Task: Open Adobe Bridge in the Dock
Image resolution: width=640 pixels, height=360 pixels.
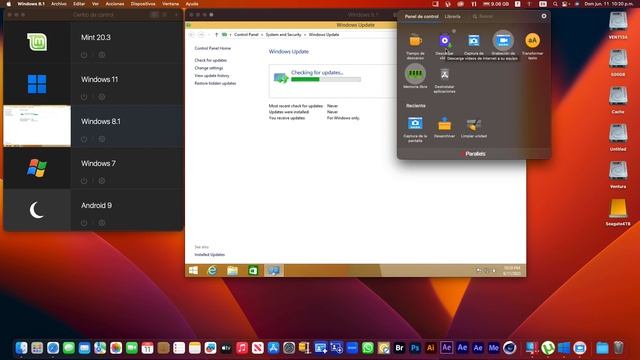Action: pos(399,348)
